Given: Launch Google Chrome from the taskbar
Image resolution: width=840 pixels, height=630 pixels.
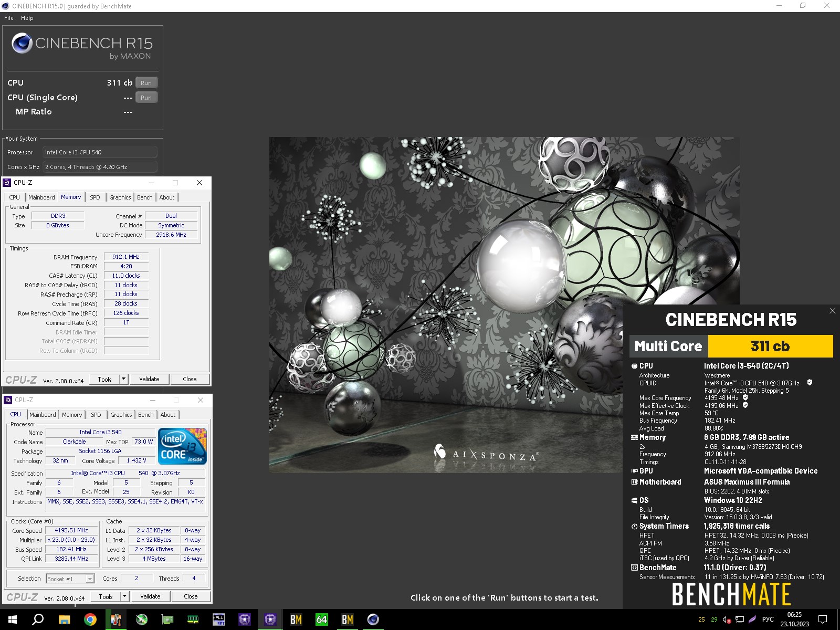Looking at the screenshot, I should [90, 619].
